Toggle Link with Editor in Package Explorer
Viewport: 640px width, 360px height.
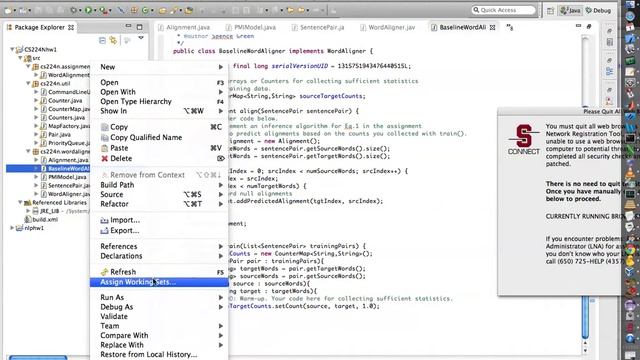pos(113,40)
